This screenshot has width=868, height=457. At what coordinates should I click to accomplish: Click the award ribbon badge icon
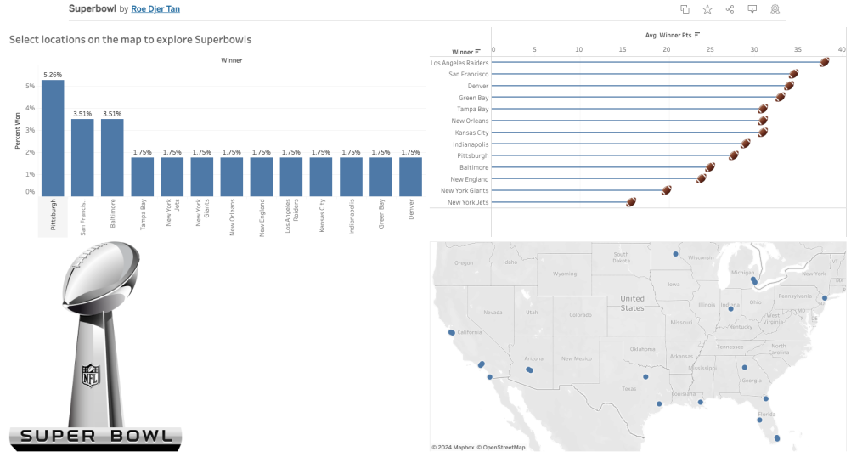point(775,9)
